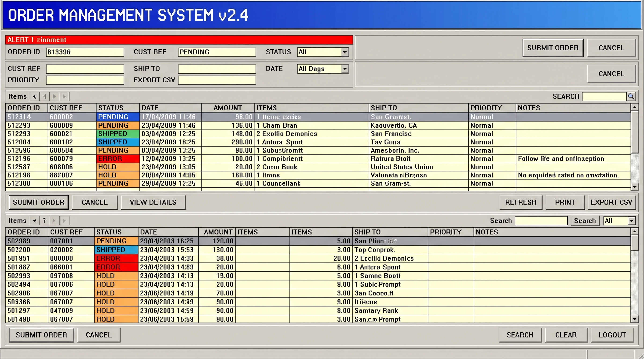
Task: Focus the PRIORITY input field
Action: click(x=85, y=80)
